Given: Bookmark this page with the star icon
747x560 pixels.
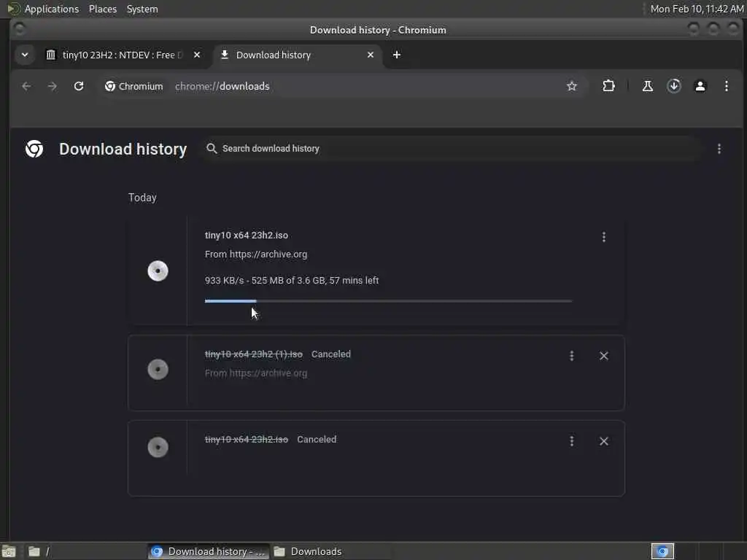Looking at the screenshot, I should point(572,86).
